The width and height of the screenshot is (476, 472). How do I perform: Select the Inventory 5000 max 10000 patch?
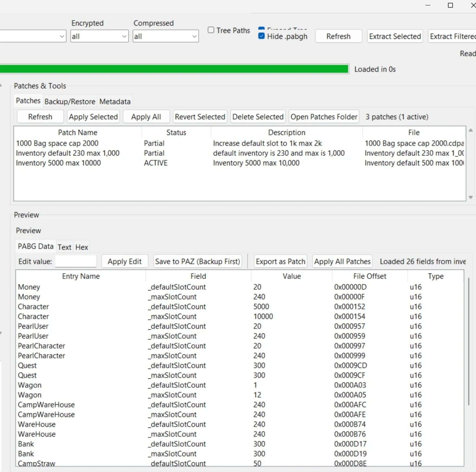[58, 163]
